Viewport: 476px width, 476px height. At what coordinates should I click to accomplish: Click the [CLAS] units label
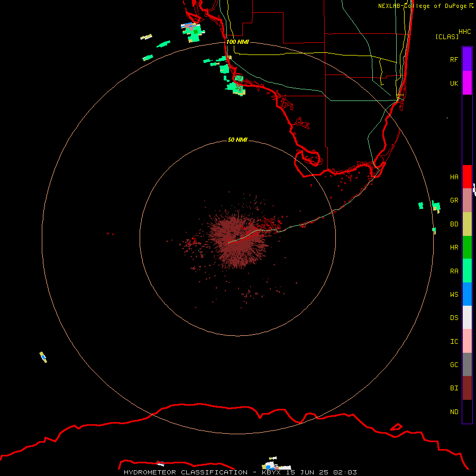click(447, 36)
